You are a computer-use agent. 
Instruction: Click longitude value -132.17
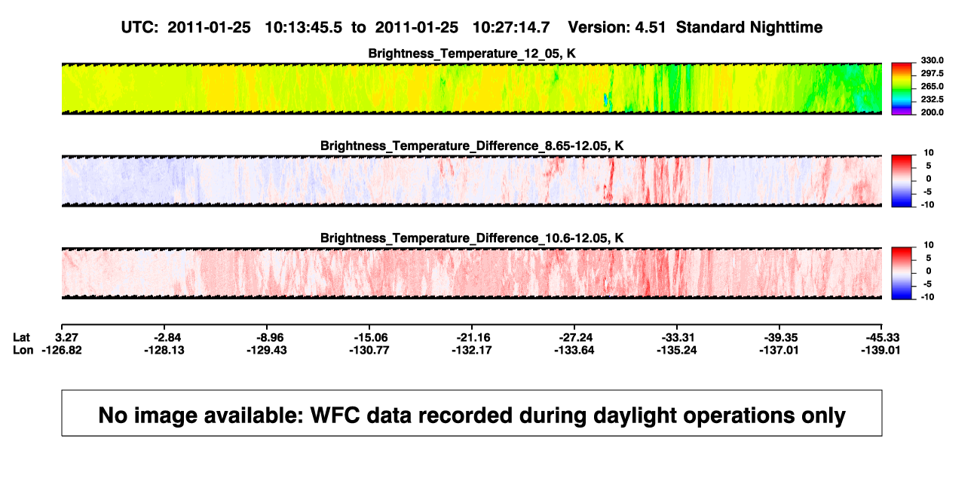(x=472, y=350)
